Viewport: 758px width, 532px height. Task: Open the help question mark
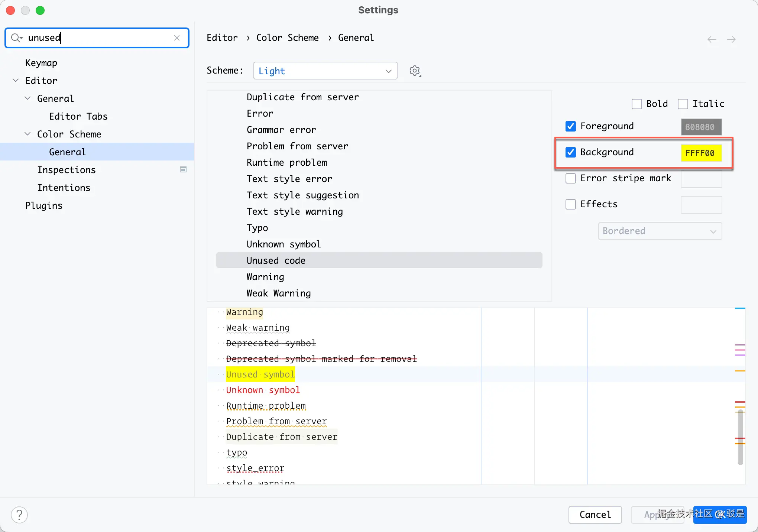click(19, 515)
